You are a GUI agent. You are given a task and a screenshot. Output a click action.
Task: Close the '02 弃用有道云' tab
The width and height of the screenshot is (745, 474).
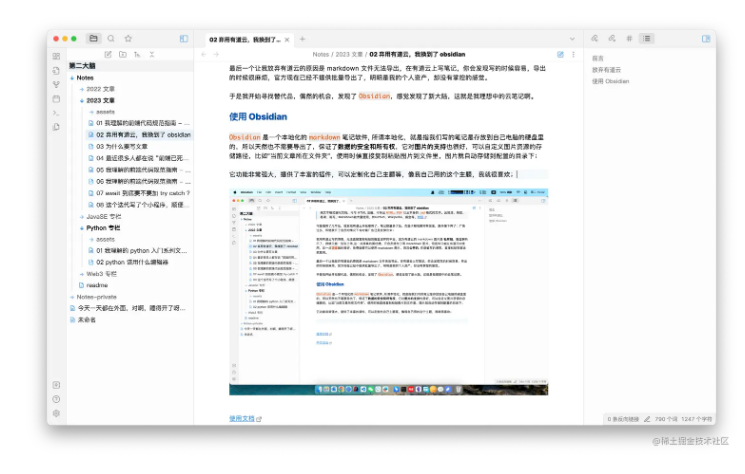pos(287,40)
